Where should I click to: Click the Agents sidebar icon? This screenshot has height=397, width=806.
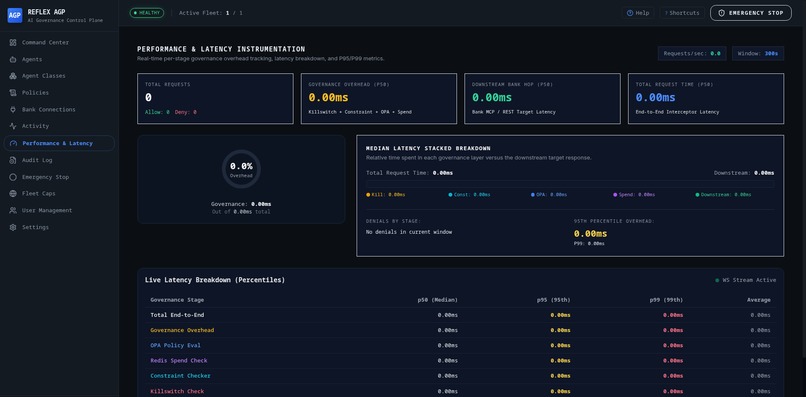(x=13, y=60)
